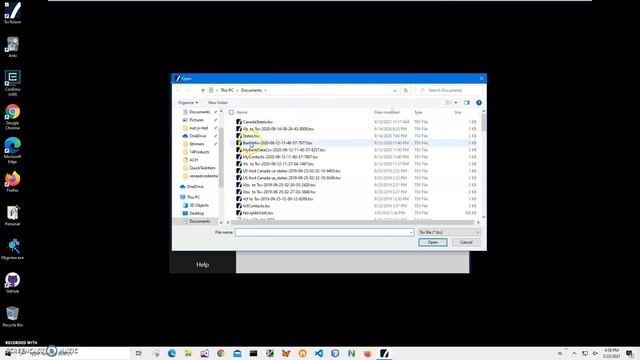Click the vertical scrollbar of the file list
This screenshot has height=360, width=640.
(484, 122)
